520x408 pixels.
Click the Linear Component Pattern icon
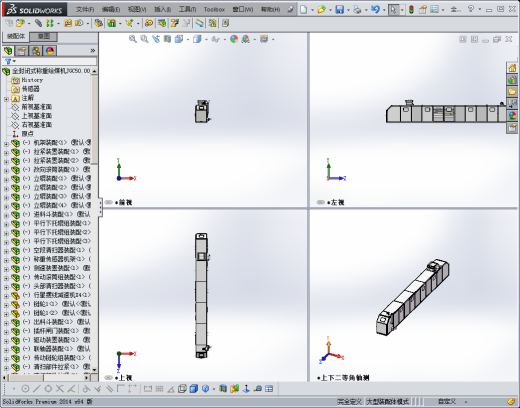pos(50,23)
